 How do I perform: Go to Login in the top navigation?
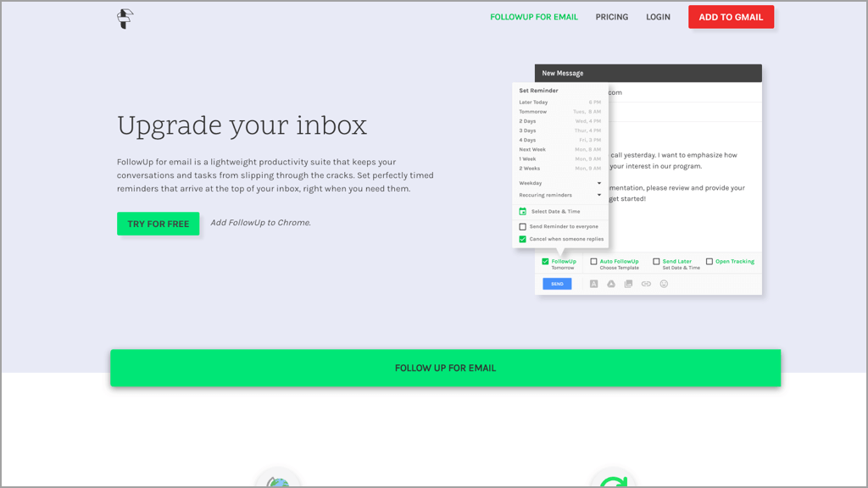(x=658, y=17)
